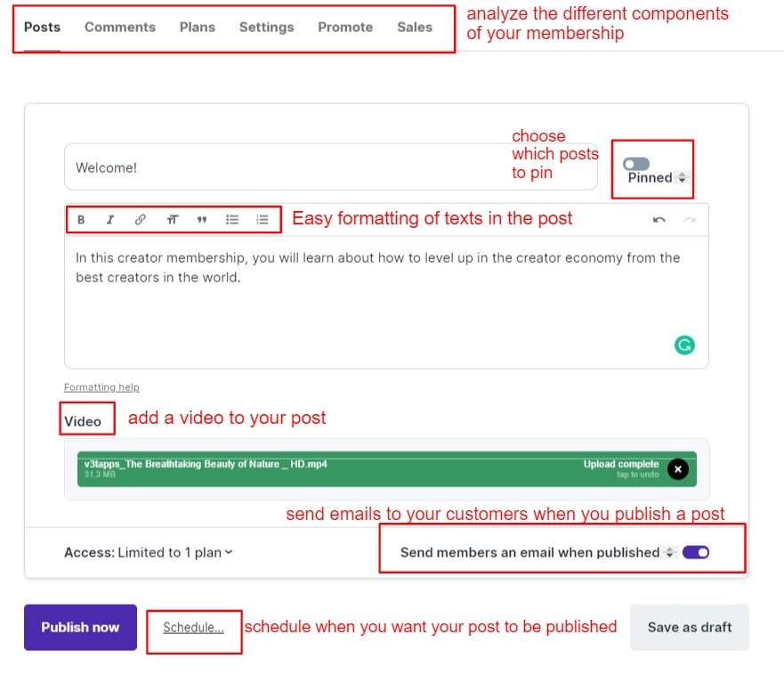Click the green video upload progress bar
Screen dimensions: 784x675
pyautogui.click(x=356, y=469)
